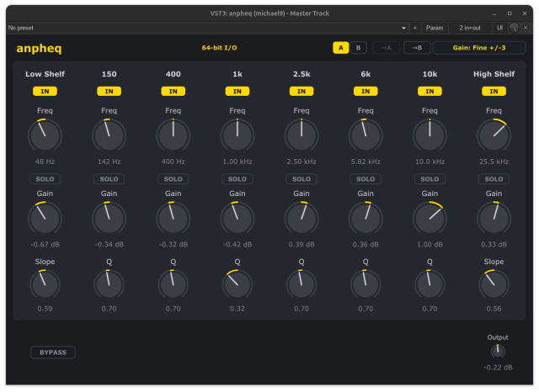539x392 pixels.
Task: Click the BYPASS button
Action: point(53,352)
